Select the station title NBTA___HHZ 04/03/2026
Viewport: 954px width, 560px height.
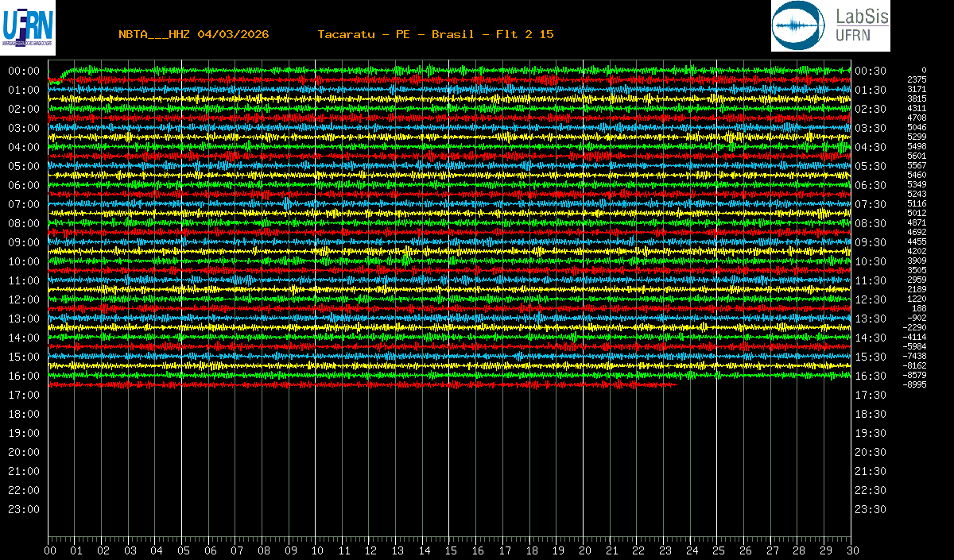(x=193, y=34)
